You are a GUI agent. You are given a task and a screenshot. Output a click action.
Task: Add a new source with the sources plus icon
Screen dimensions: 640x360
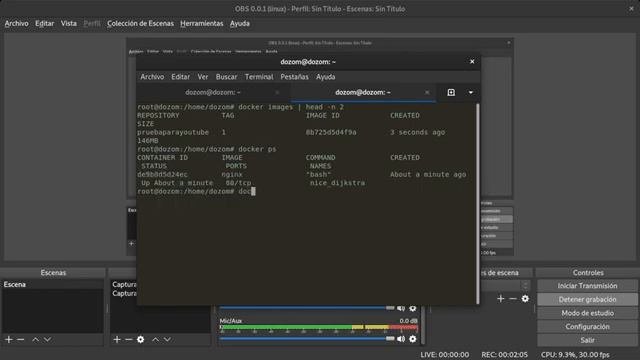coord(117,340)
